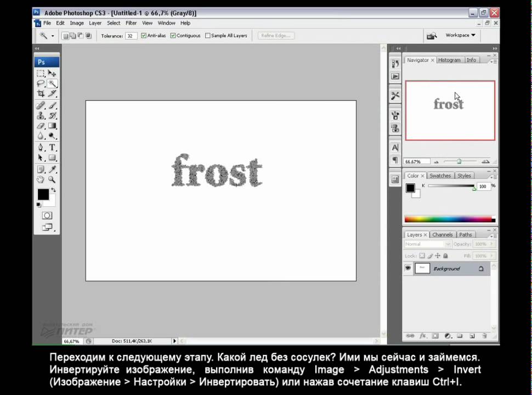Choose Add to selection mode button

pyautogui.click(x=73, y=36)
